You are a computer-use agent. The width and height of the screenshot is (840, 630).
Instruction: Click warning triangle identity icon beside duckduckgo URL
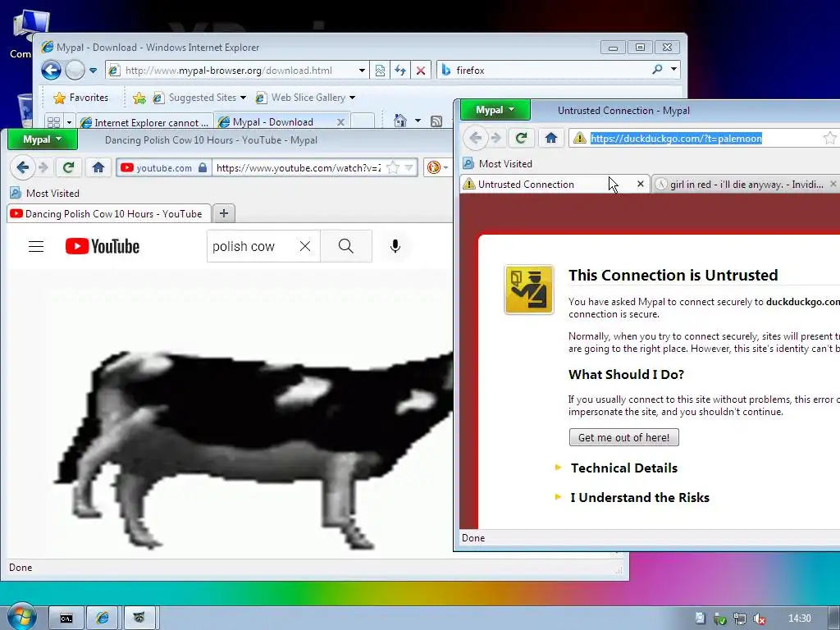580,138
